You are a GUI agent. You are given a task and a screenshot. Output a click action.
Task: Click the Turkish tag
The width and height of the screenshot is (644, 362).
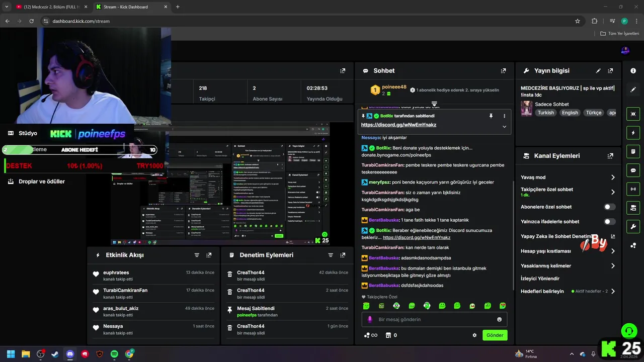(545, 113)
